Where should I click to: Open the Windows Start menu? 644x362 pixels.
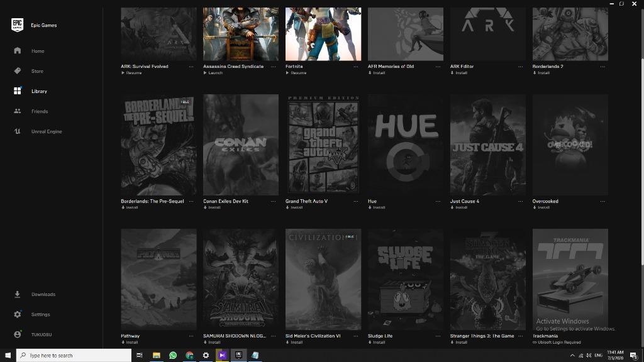click(x=8, y=356)
